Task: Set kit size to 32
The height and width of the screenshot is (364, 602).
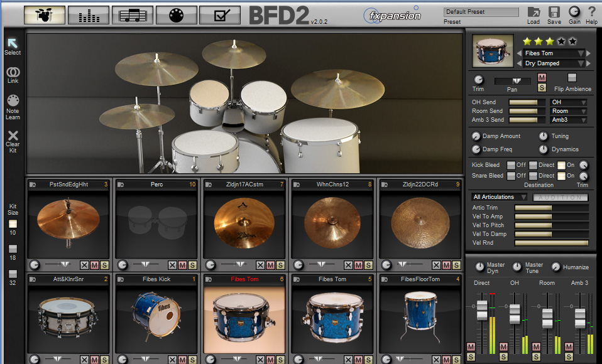Action: [13, 274]
